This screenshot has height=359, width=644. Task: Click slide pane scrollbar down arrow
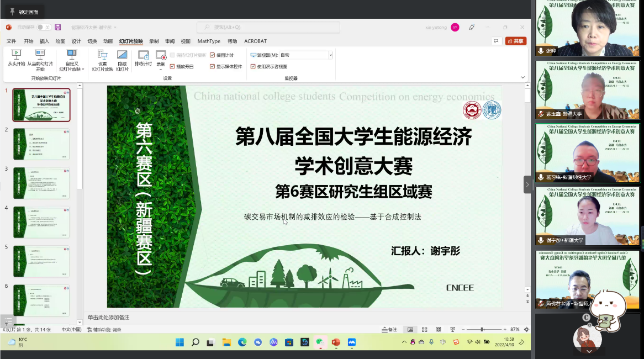tap(527, 289)
